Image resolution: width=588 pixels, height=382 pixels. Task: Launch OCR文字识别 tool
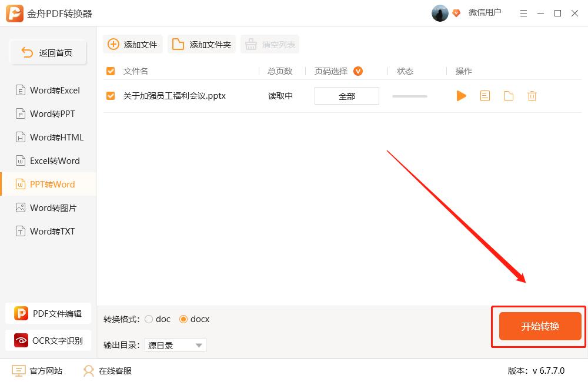(49, 340)
